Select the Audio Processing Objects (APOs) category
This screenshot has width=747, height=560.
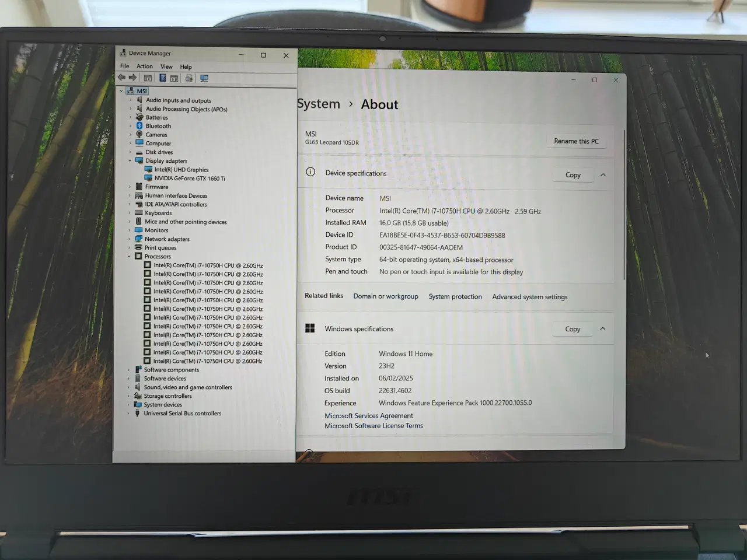(186, 108)
